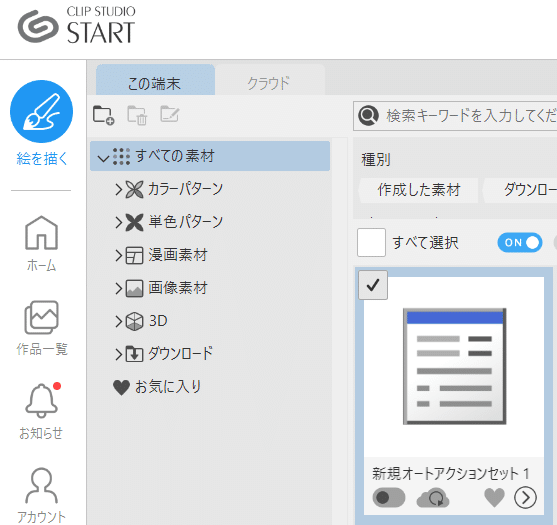Image resolution: width=557 pixels, height=525 pixels.
Task: Toggle the switch on the material card
Action: (x=389, y=498)
